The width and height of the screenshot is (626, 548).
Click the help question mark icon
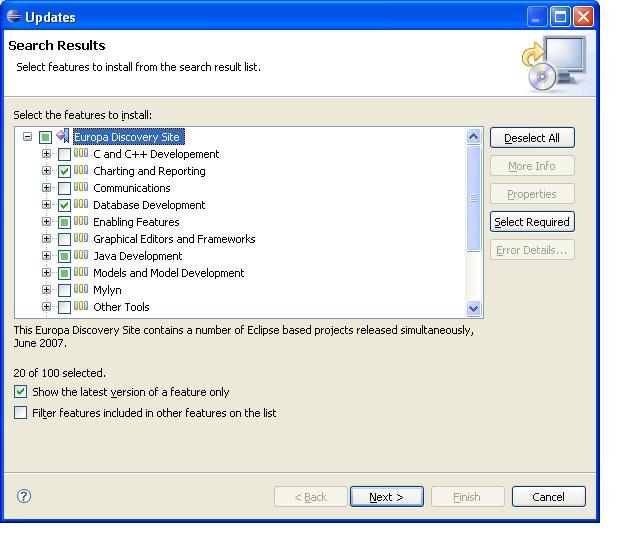click(24, 497)
